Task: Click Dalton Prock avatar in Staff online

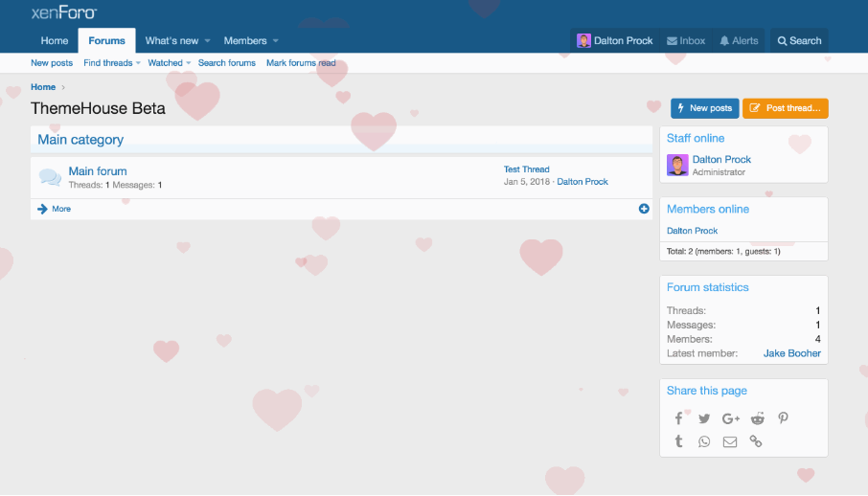Action: pyautogui.click(x=677, y=165)
